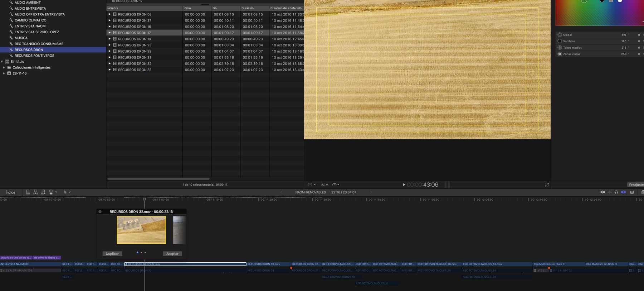Click the Sombras color control icon

coord(560,41)
